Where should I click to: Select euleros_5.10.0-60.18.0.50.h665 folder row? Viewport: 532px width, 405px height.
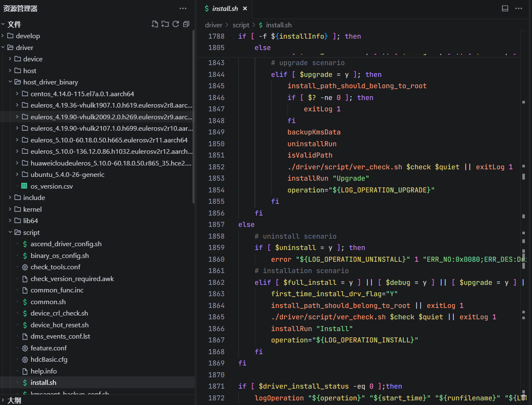point(97,140)
